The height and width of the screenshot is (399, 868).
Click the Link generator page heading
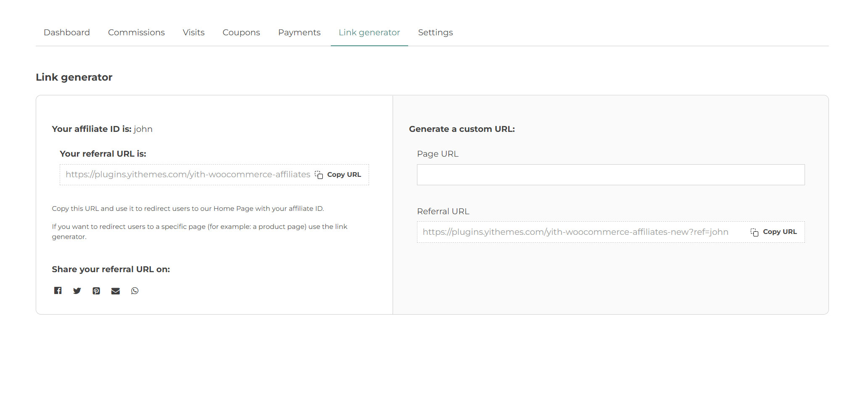74,77
